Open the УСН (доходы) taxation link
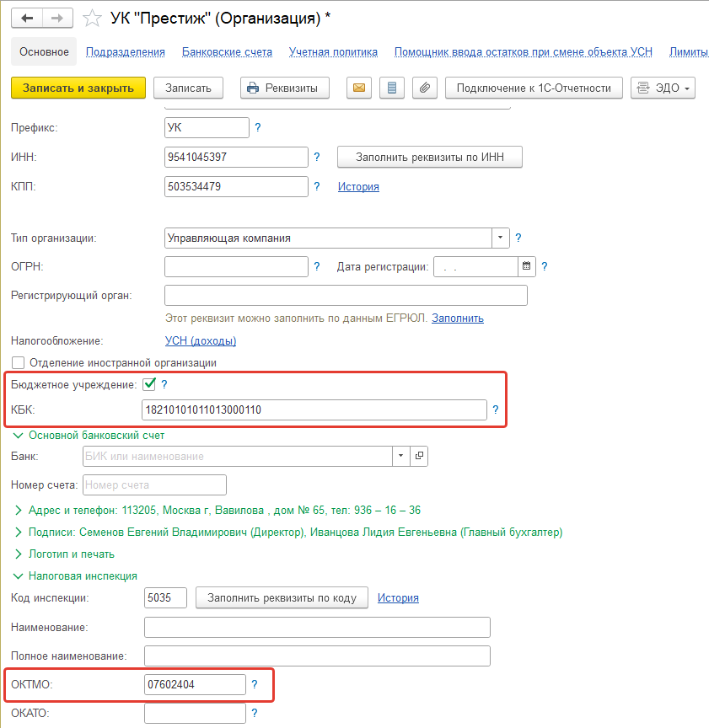 (201, 340)
